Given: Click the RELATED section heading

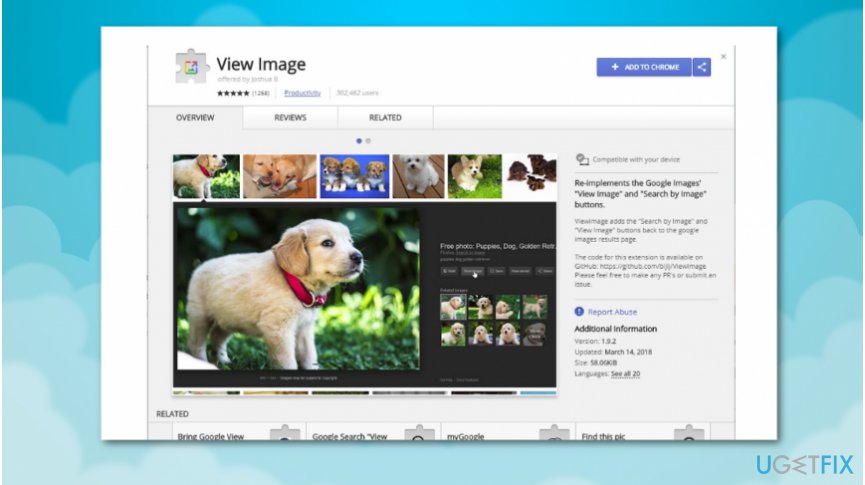Looking at the screenshot, I should pos(172,414).
